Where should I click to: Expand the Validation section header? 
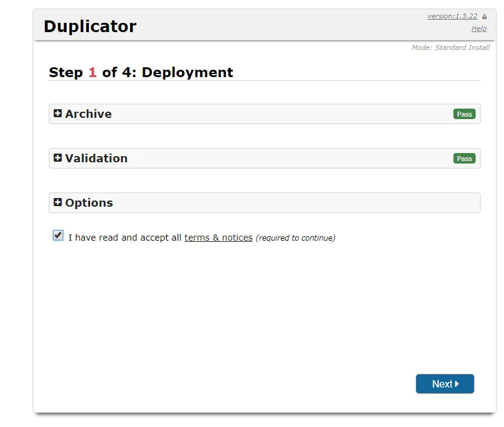(97, 158)
